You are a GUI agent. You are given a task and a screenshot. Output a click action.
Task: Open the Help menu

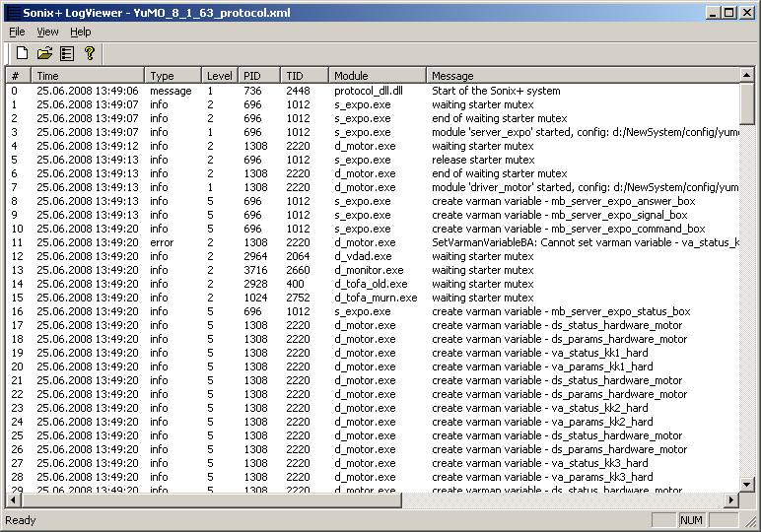click(80, 32)
